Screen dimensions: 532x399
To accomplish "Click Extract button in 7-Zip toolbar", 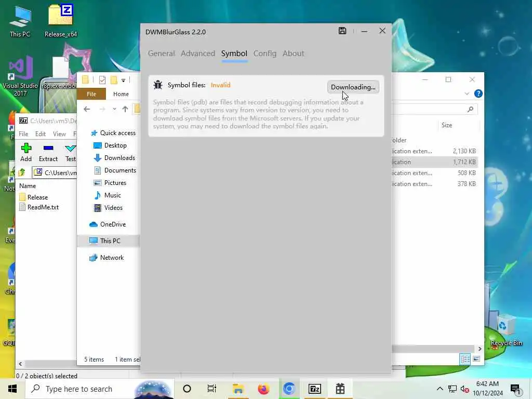I will point(48,152).
